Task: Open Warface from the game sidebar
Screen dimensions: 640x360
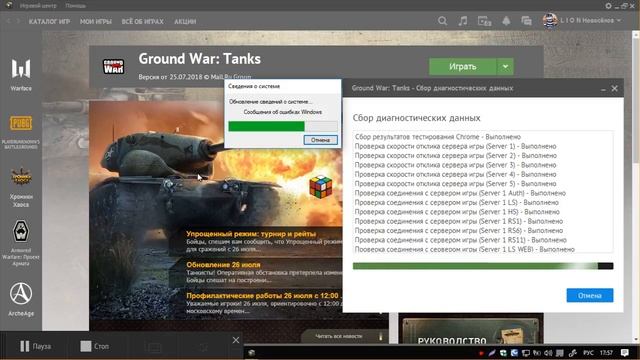Action: click(x=21, y=73)
